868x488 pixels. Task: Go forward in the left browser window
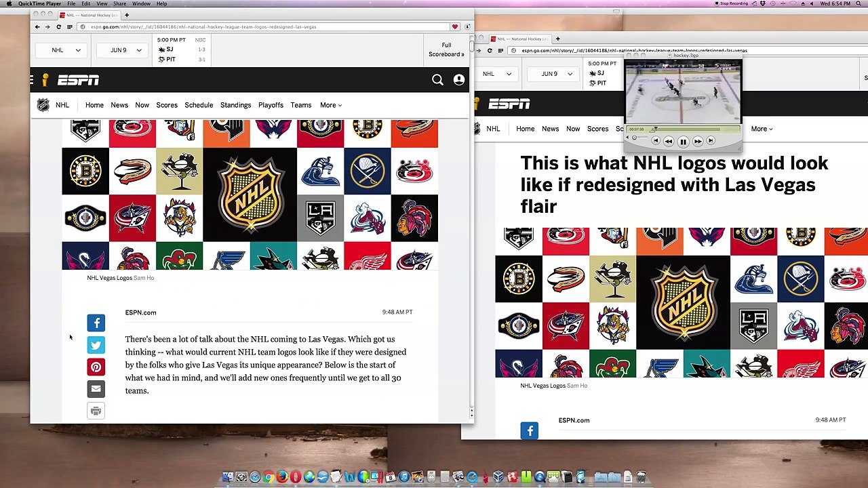point(47,27)
